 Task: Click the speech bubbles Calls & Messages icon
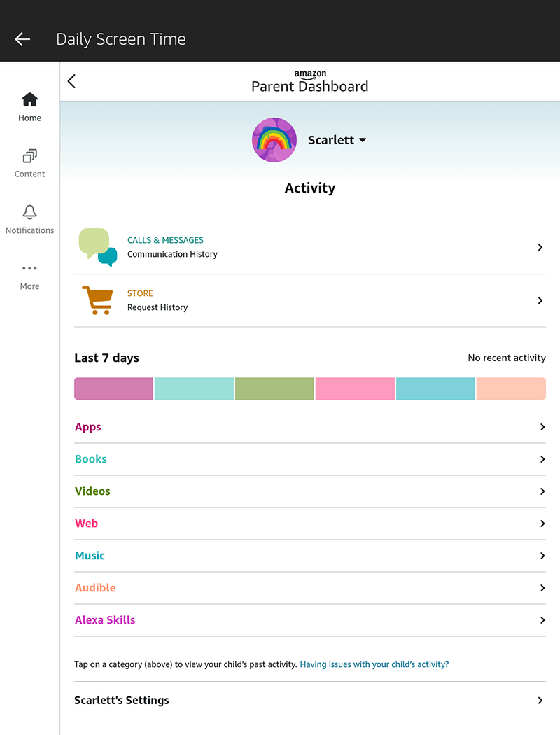(97, 247)
